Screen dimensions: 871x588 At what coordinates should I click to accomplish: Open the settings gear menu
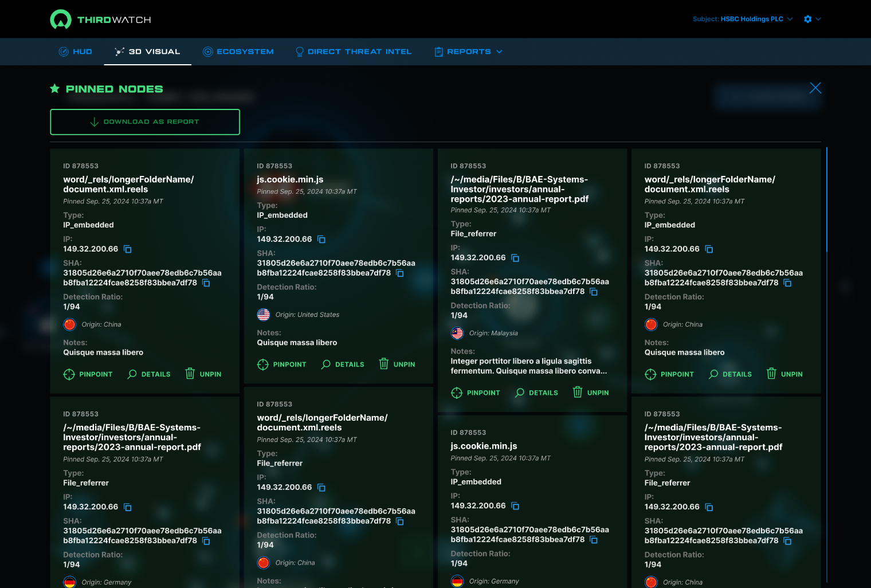click(813, 19)
